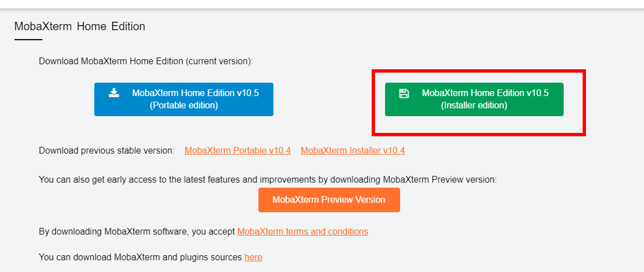Click the "Download previous stable version:" label
Image resolution: width=644 pixels, height=272 pixels.
pyautogui.click(x=107, y=150)
